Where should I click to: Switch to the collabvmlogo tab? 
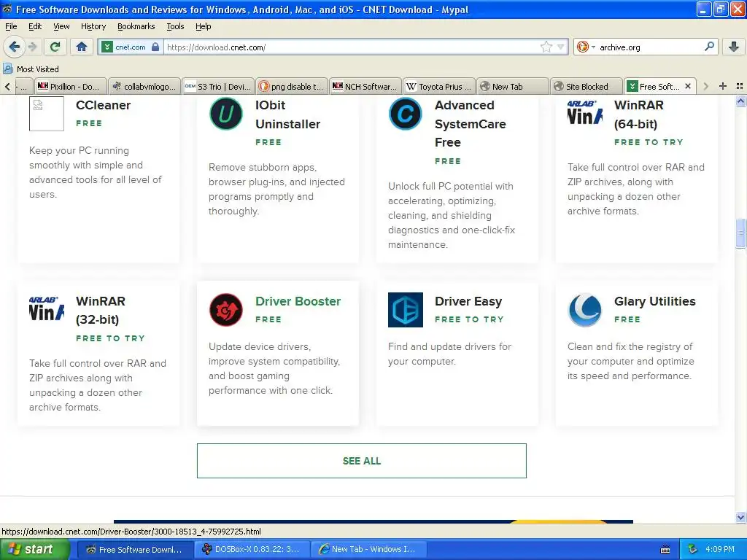[144, 86]
